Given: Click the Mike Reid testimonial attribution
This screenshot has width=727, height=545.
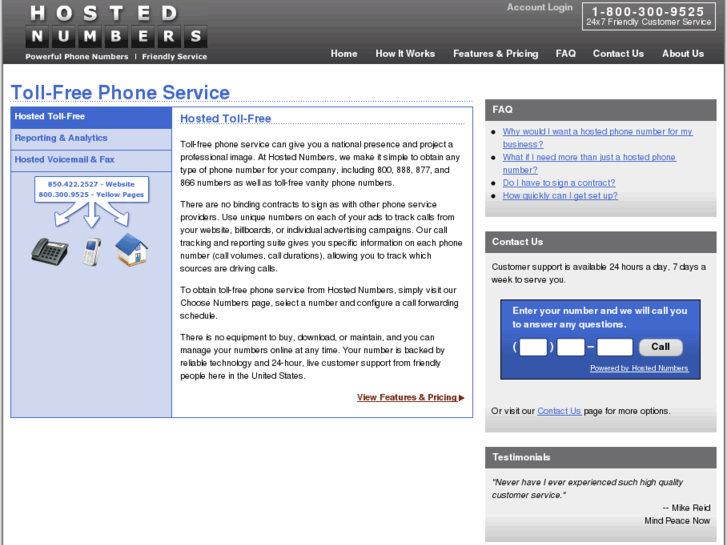Looking at the screenshot, I should click(x=686, y=508).
